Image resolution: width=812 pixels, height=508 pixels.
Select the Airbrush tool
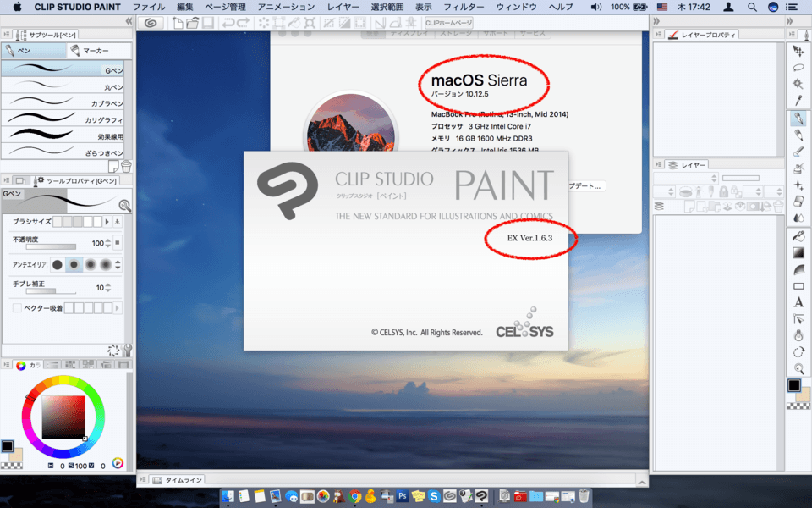pos(798,168)
